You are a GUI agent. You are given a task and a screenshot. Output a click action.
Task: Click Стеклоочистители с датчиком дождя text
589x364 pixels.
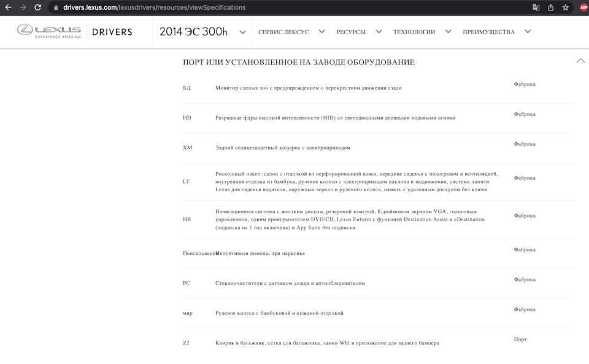click(290, 283)
